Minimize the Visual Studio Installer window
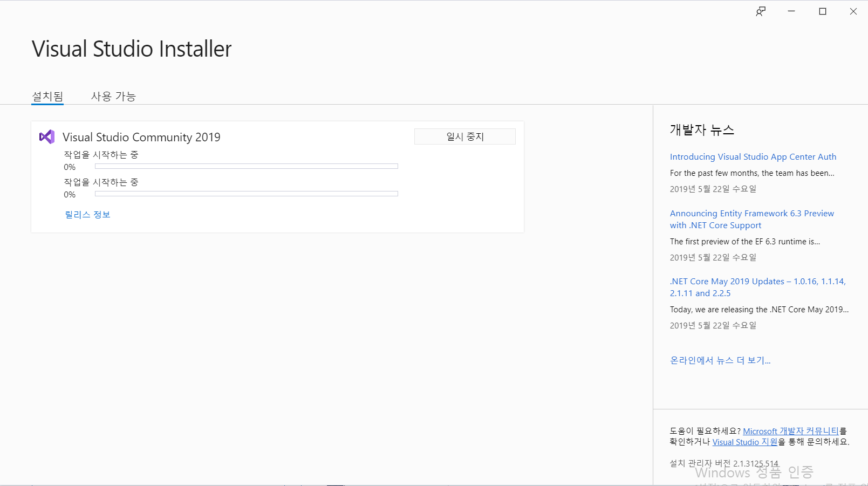The width and height of the screenshot is (868, 486). click(791, 11)
